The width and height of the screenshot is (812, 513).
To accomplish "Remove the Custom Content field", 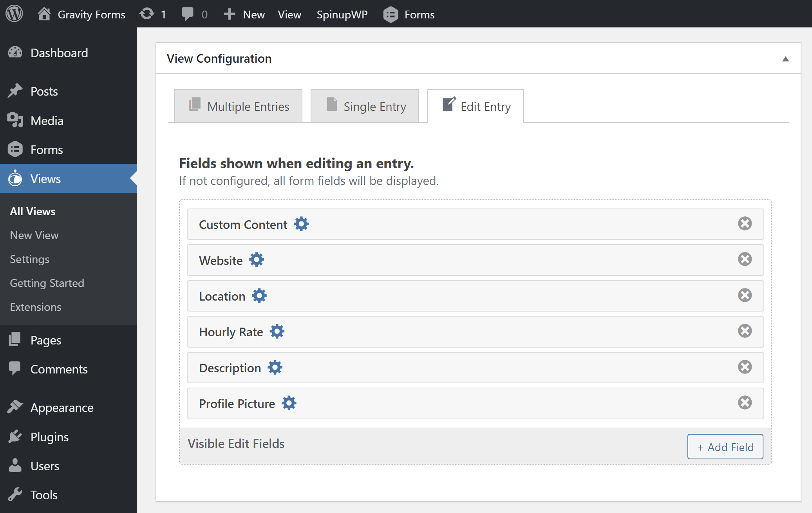I will click(x=745, y=223).
